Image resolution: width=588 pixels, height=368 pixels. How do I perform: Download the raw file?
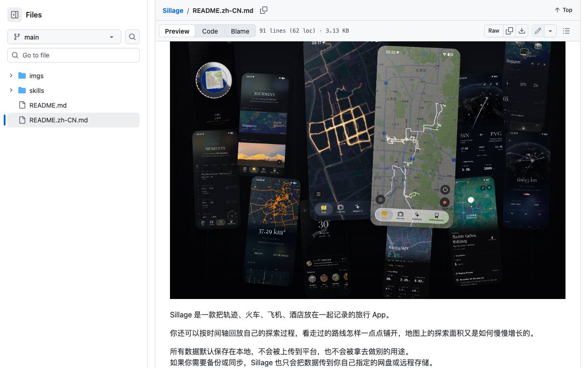pyautogui.click(x=522, y=31)
